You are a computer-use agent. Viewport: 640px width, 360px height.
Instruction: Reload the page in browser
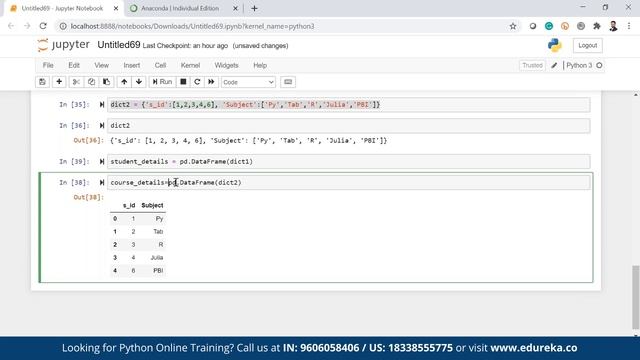[43, 26]
